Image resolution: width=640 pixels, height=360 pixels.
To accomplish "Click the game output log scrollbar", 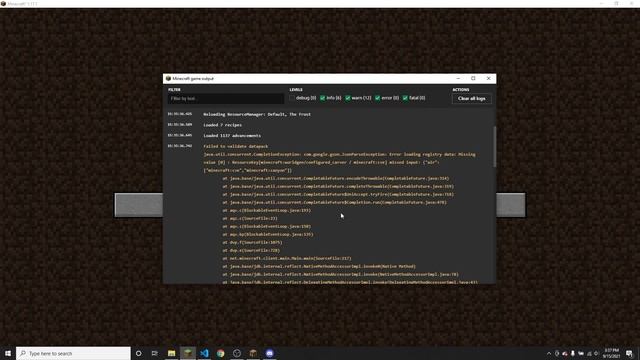I will 495,147.
